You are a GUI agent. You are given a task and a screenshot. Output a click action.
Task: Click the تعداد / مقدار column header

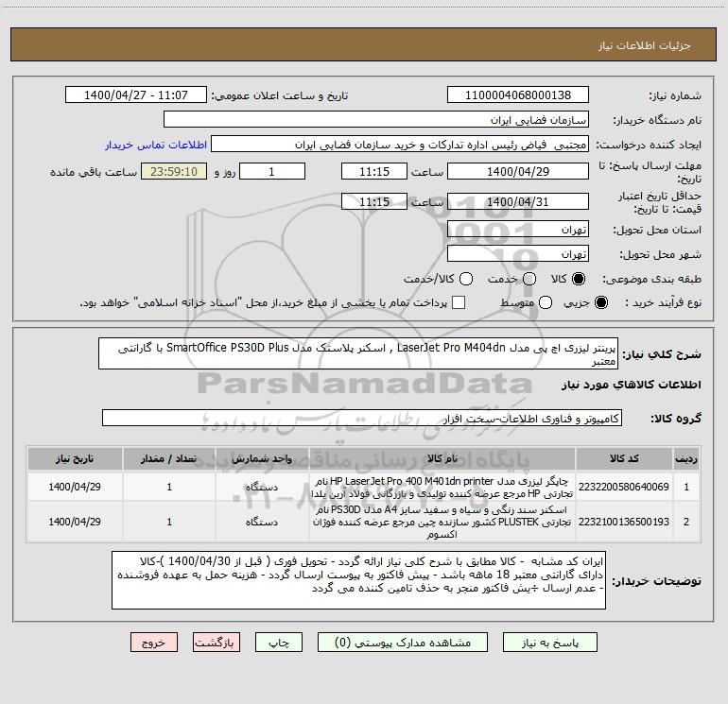click(169, 459)
